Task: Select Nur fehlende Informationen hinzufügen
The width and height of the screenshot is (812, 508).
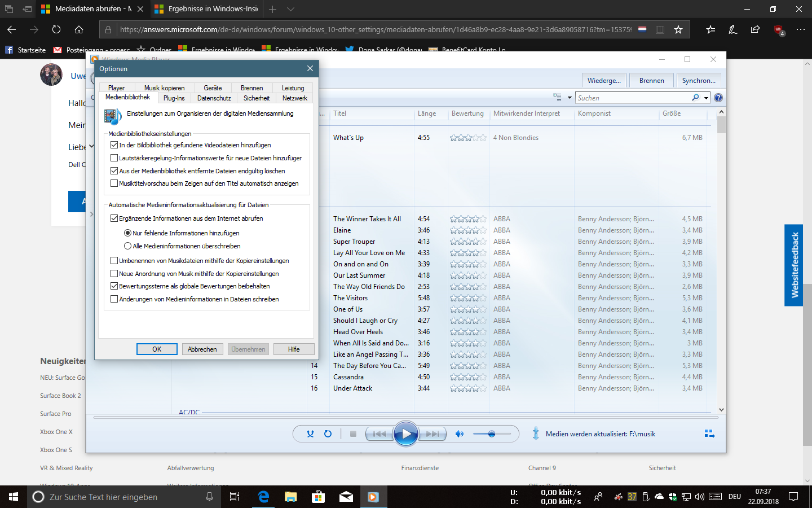Action: (x=127, y=233)
